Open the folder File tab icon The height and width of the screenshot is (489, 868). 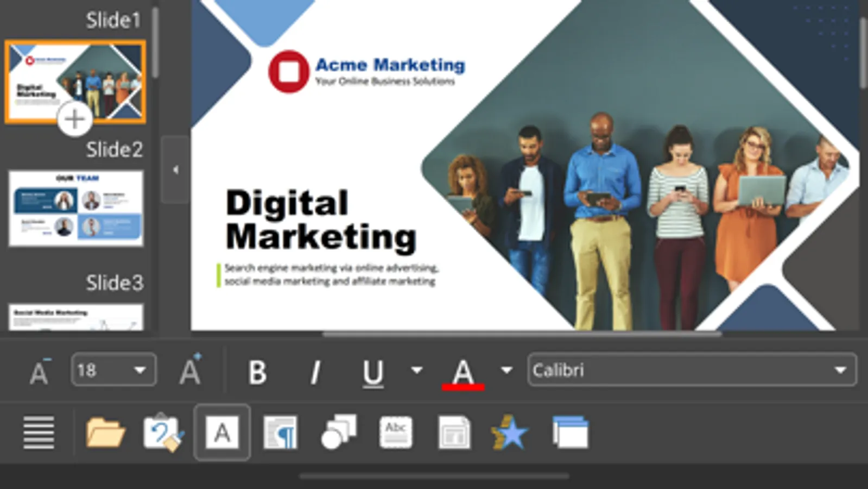click(105, 432)
